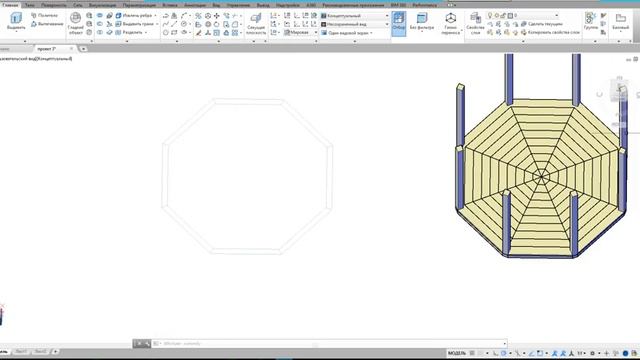Expand the Выдавить грани dropdown arrow
This screenshot has width=640, height=360.
tap(157, 24)
